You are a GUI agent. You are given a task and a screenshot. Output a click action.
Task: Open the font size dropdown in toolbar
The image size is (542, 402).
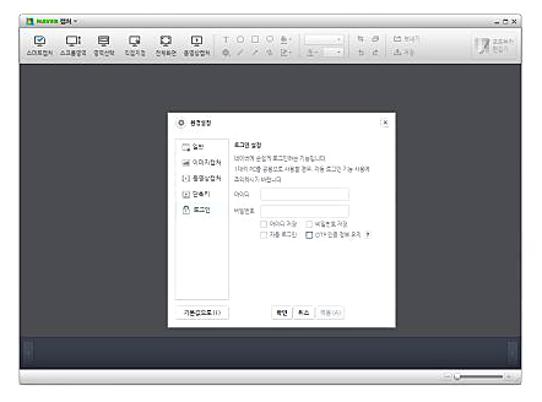coord(333,53)
